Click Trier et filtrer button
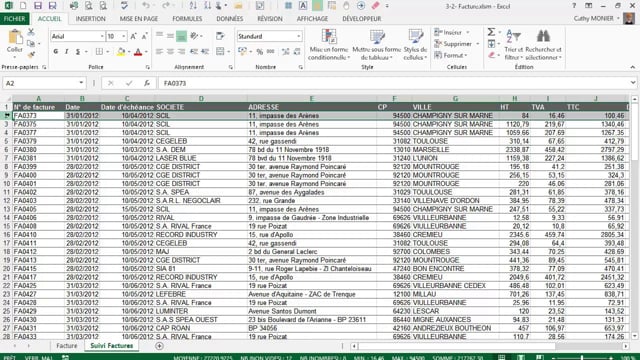Viewport: 640px width, 360px height. coord(513,44)
